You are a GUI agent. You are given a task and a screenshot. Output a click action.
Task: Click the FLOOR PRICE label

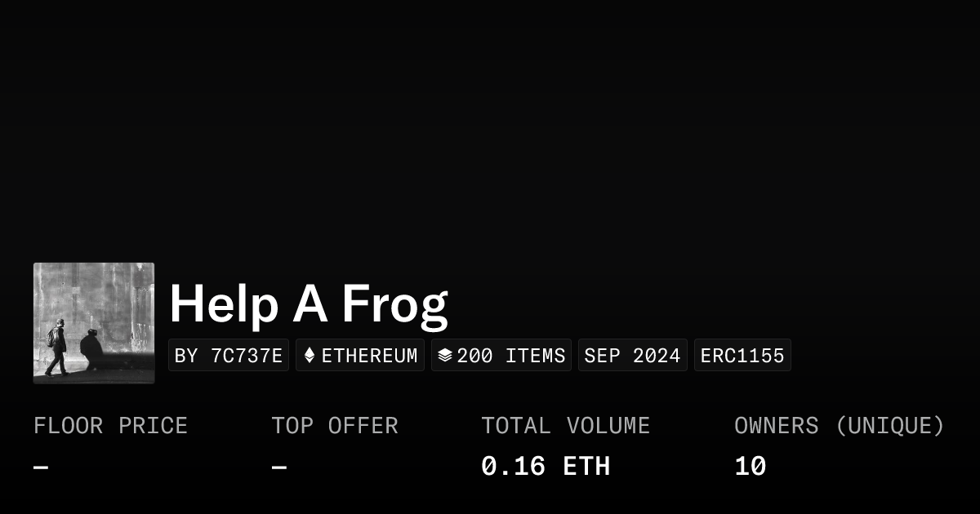[110, 426]
